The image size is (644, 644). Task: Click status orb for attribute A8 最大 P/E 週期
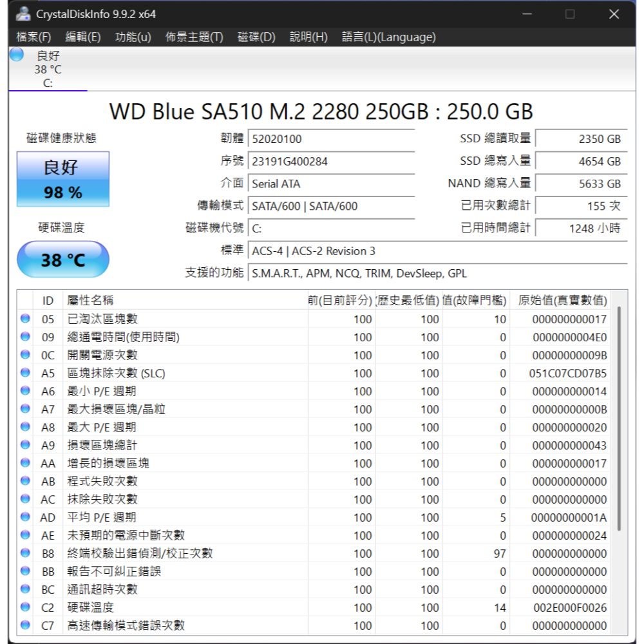click(25, 427)
